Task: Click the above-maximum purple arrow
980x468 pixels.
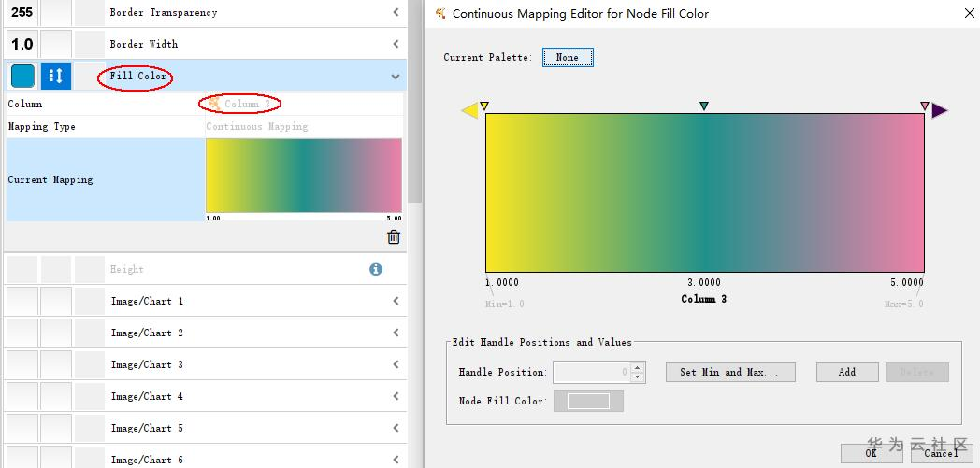Action: click(x=939, y=111)
